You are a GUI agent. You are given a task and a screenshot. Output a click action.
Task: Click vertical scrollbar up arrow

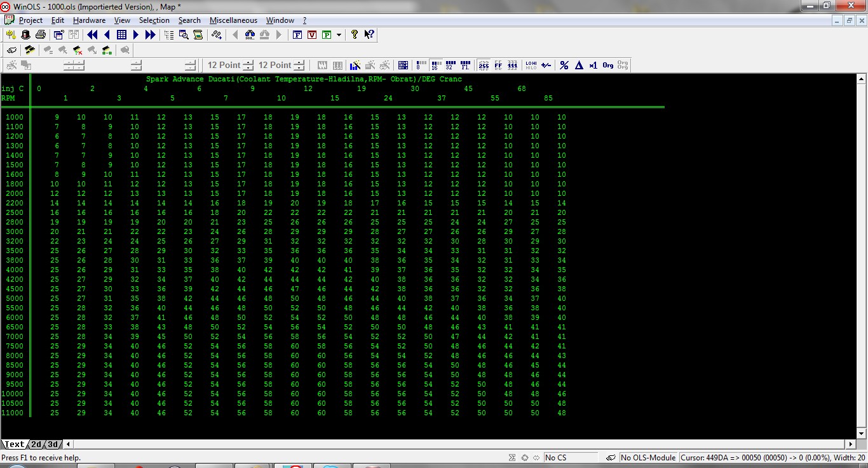tap(862, 79)
